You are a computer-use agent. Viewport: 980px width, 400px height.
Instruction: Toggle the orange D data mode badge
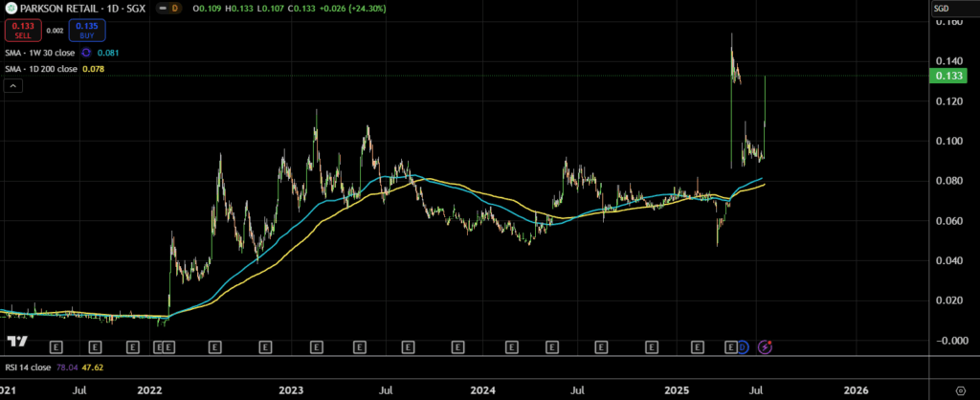pyautogui.click(x=174, y=9)
